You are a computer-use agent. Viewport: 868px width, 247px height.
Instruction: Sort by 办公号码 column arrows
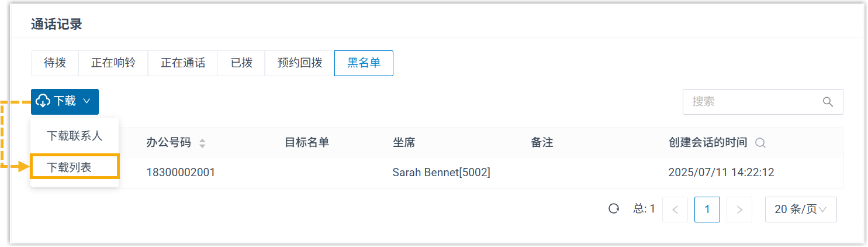(202, 143)
